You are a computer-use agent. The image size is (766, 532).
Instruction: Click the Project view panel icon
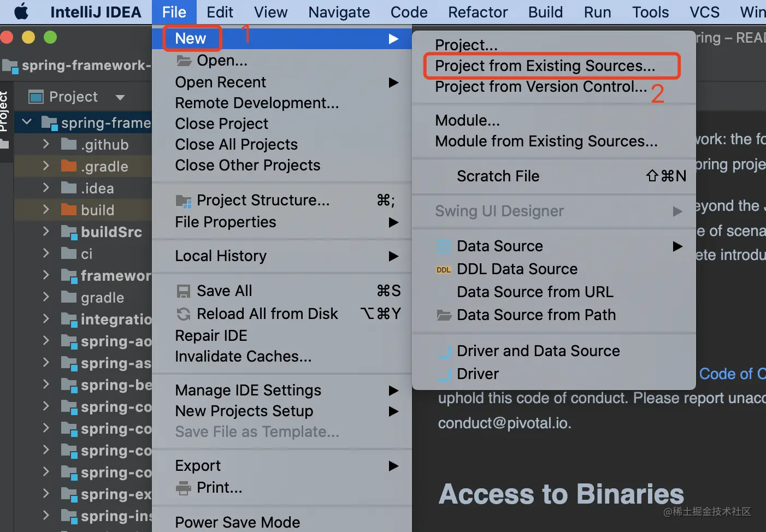tap(36, 97)
